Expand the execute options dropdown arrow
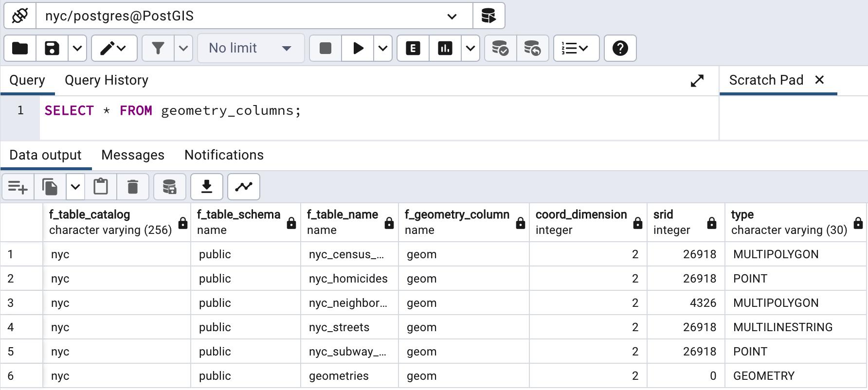This screenshot has height=390, width=868. tap(383, 48)
